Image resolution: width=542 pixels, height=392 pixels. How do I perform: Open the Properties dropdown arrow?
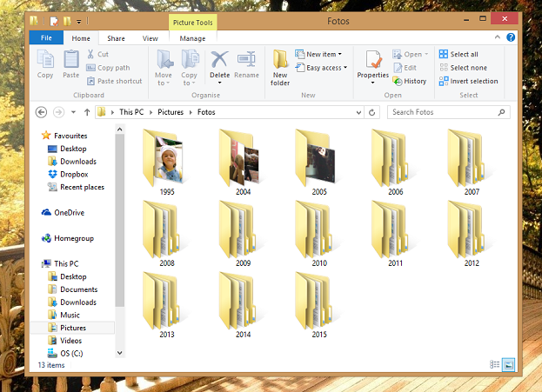(x=372, y=83)
